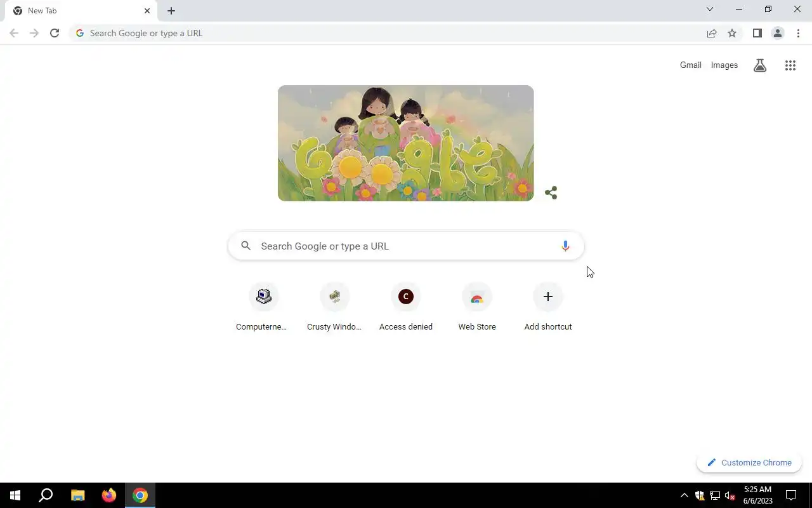Screen dimensions: 812x508
Task: Open the Search Labs flask icon
Action: [760, 65]
